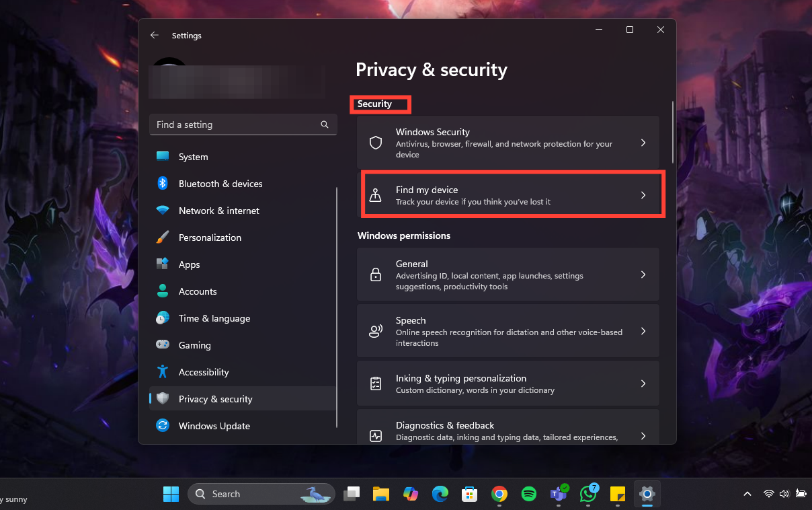Click the paintbrush Personalization icon
Screen dimensions: 812x510
[163, 237]
